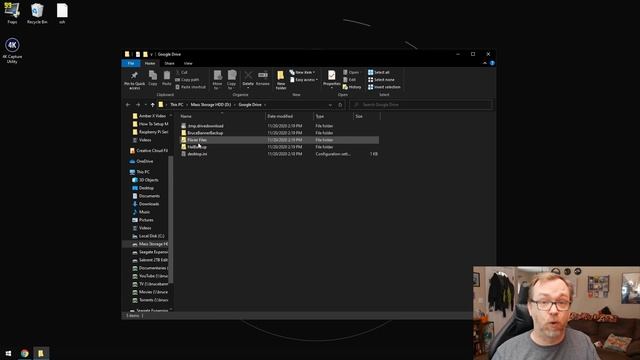Open the address bar history dropdown
Screen dimensions: 640x360
tap(330, 105)
